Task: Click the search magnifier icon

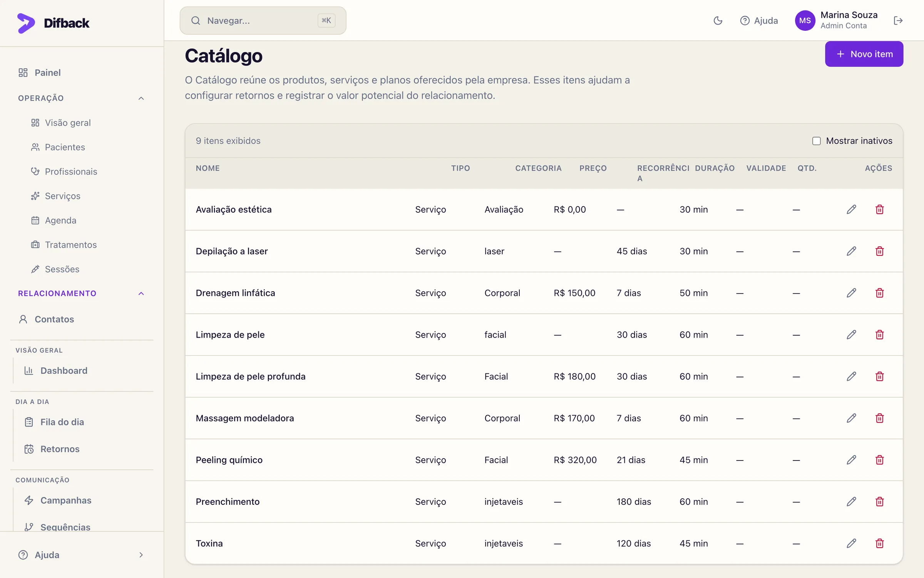Action: [x=196, y=20]
